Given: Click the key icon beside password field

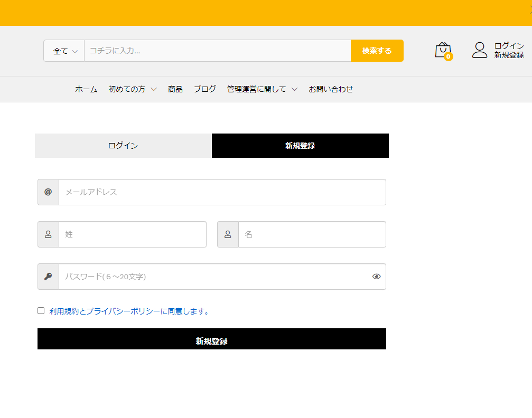Looking at the screenshot, I should [x=48, y=277].
